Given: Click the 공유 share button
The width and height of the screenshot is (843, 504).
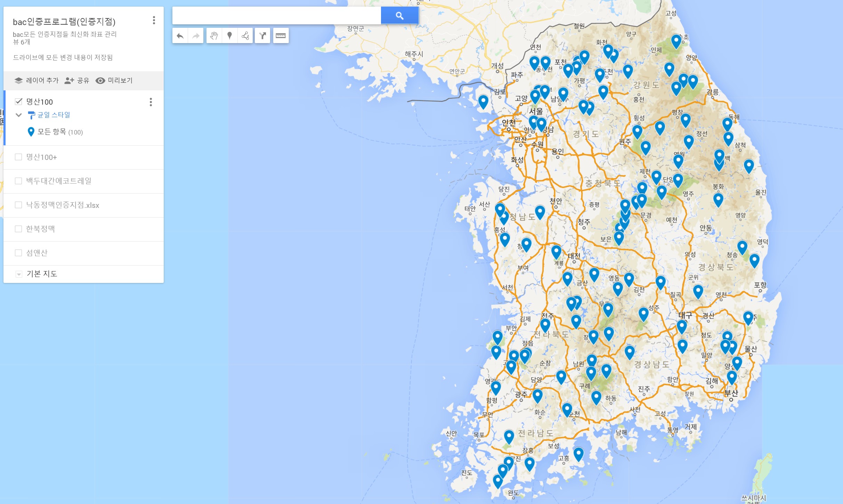Looking at the screenshot, I should [77, 81].
